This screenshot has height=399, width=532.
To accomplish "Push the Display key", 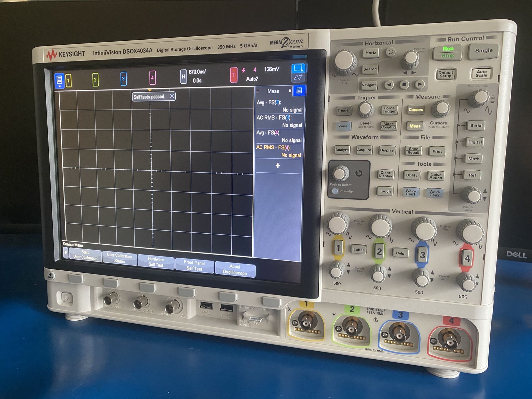I will point(387,150).
